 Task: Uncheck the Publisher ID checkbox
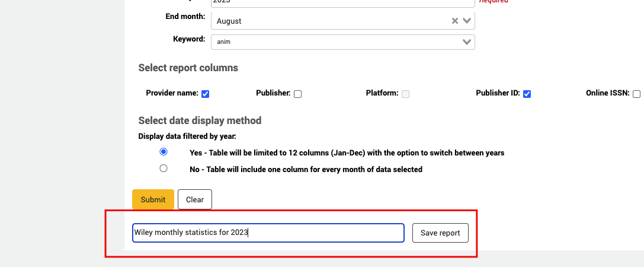(527, 94)
